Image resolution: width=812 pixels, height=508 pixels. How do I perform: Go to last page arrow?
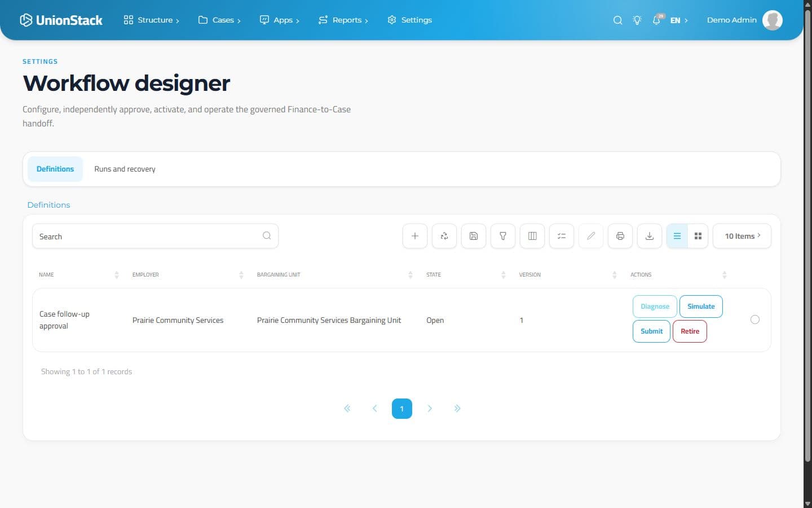[457, 408]
